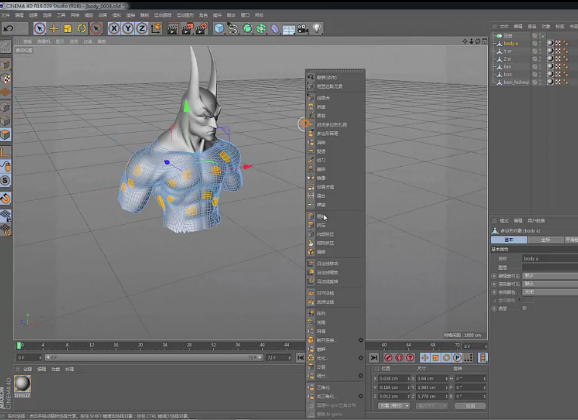Toggle the green checkmark on the top null row
The width and height of the screenshot is (578, 420).
543,36
